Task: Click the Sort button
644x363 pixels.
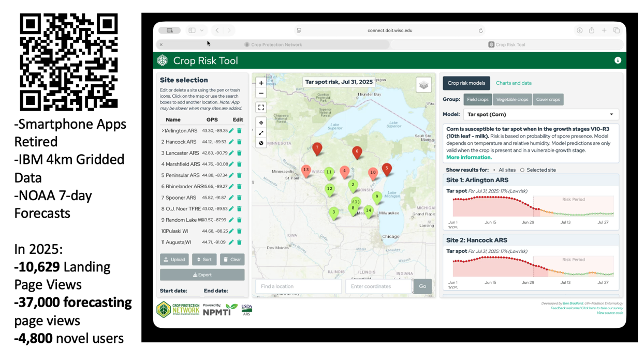Action: coord(204,260)
